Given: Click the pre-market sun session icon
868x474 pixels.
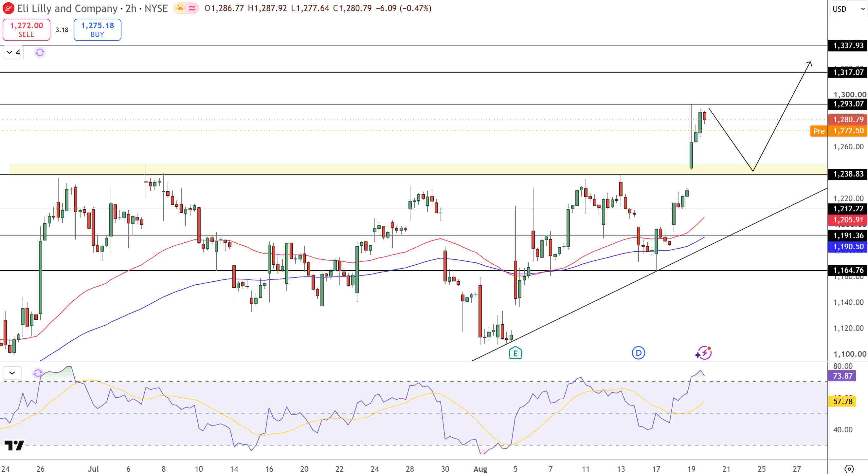Looking at the screenshot, I should point(180,8).
